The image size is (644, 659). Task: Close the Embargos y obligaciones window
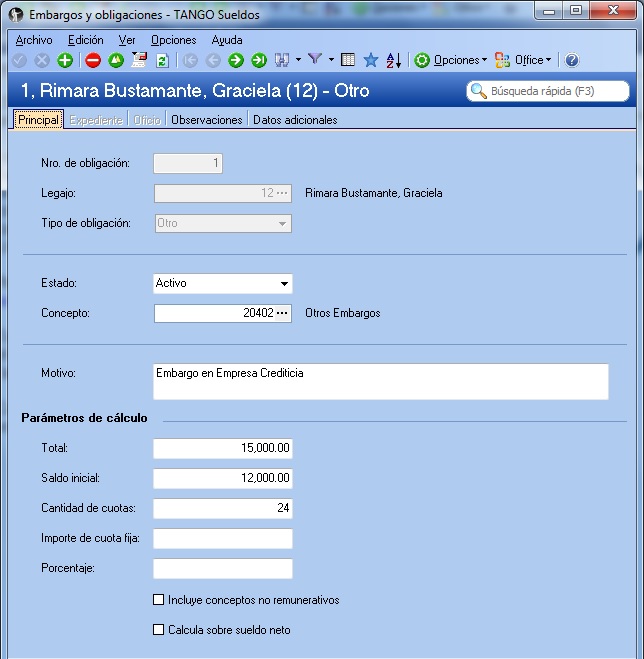612,11
